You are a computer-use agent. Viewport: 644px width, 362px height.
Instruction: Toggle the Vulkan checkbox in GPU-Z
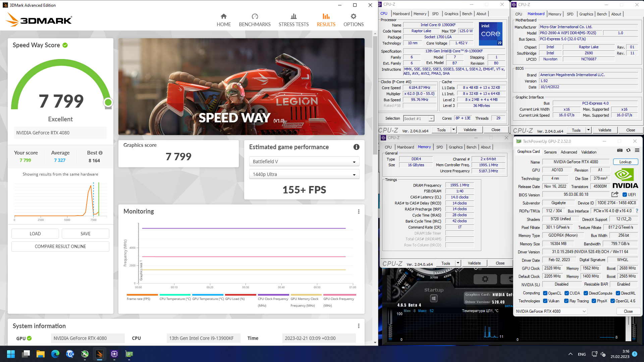tap(545, 301)
